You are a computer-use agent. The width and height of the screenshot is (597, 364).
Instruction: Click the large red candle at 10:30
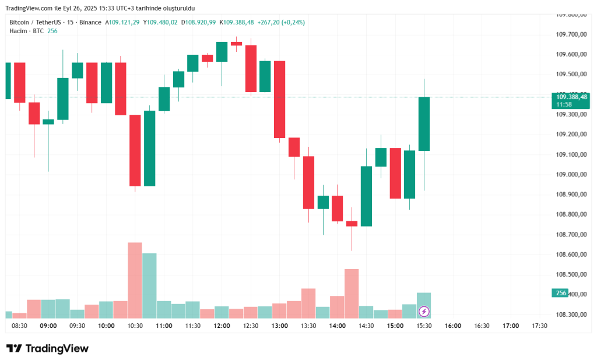[x=135, y=150]
